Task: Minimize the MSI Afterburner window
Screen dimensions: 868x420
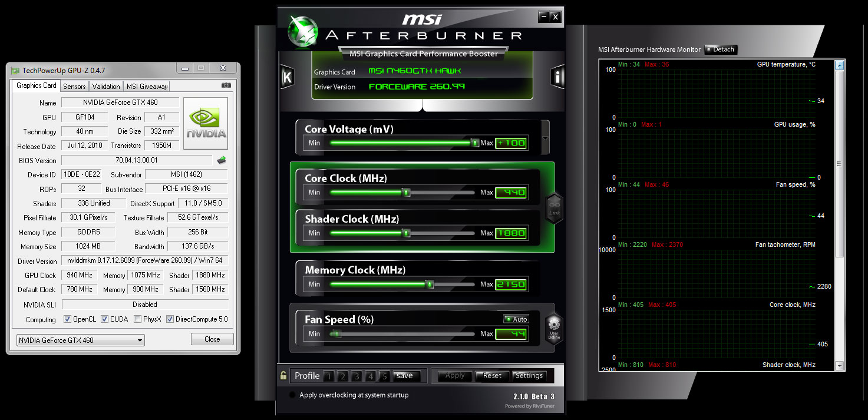Action: click(x=543, y=17)
